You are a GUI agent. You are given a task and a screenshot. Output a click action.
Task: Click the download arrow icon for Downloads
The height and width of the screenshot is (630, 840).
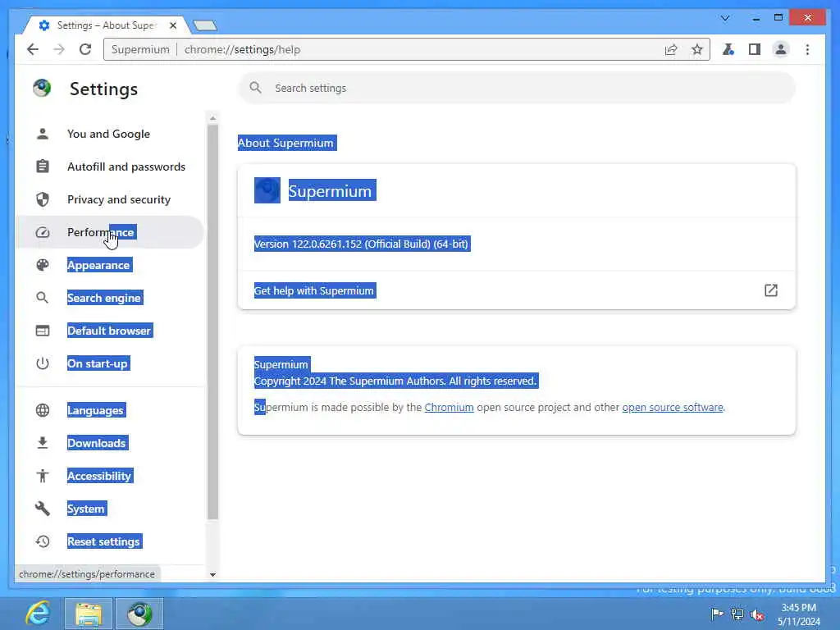pos(43,443)
